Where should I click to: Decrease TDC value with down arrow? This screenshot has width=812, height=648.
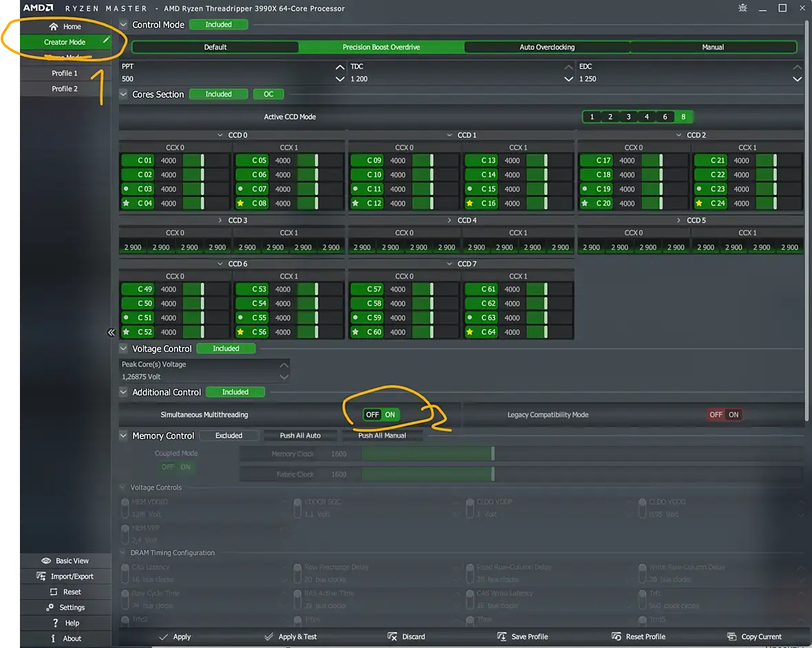click(568, 79)
